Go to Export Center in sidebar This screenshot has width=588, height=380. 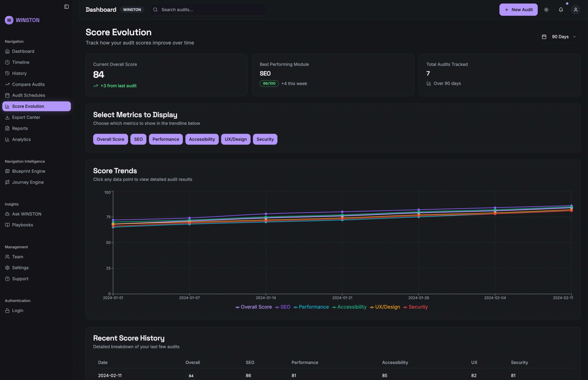pyautogui.click(x=26, y=117)
